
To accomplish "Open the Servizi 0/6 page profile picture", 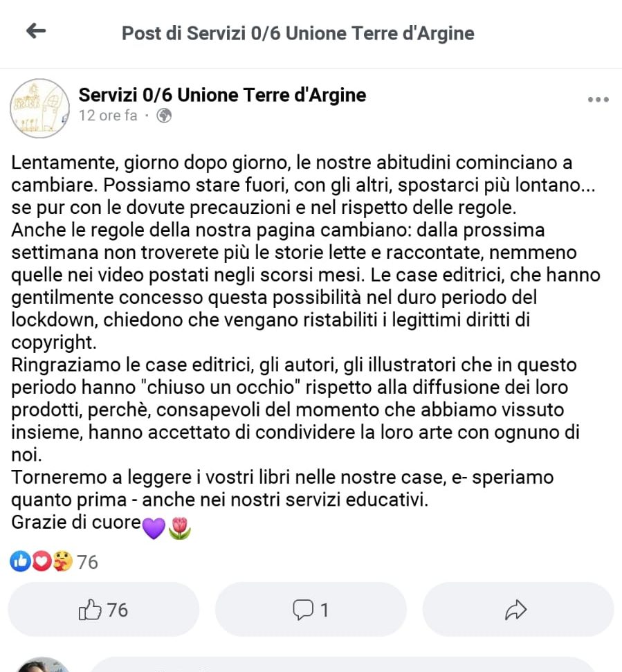I will (40, 109).
